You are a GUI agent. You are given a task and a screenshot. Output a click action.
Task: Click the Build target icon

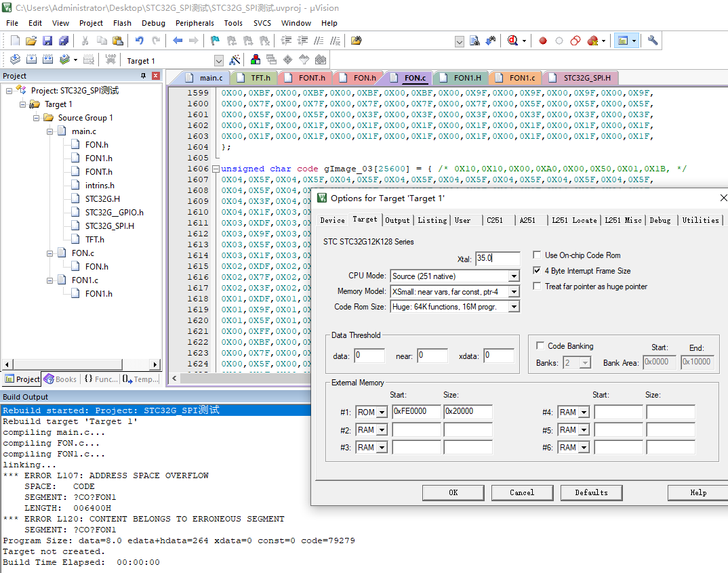32,60
